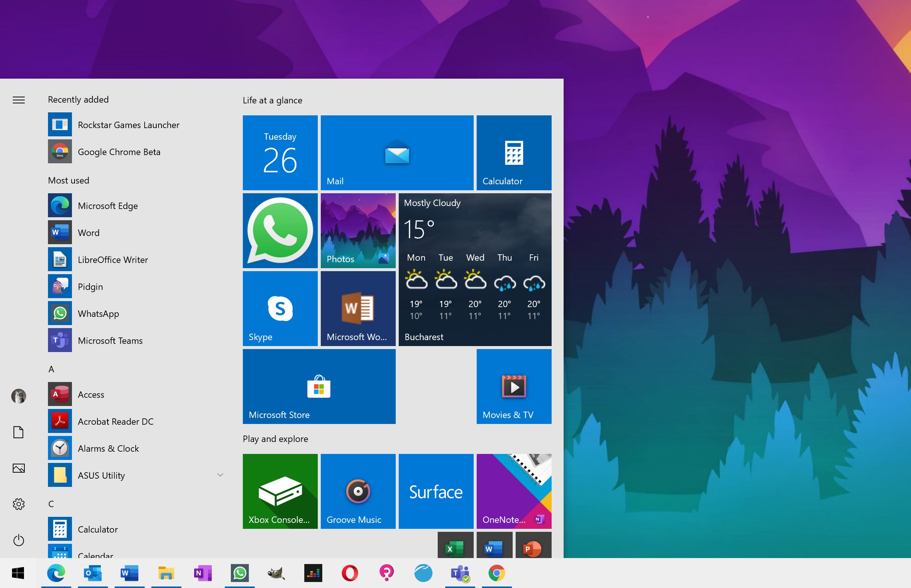Click the letter A group header
This screenshot has width=911, height=588.
(x=51, y=369)
